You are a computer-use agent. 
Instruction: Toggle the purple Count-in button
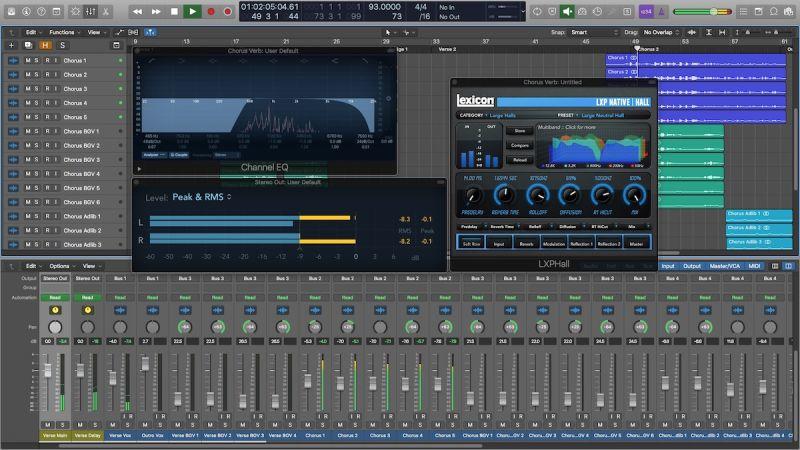pyautogui.click(x=646, y=11)
